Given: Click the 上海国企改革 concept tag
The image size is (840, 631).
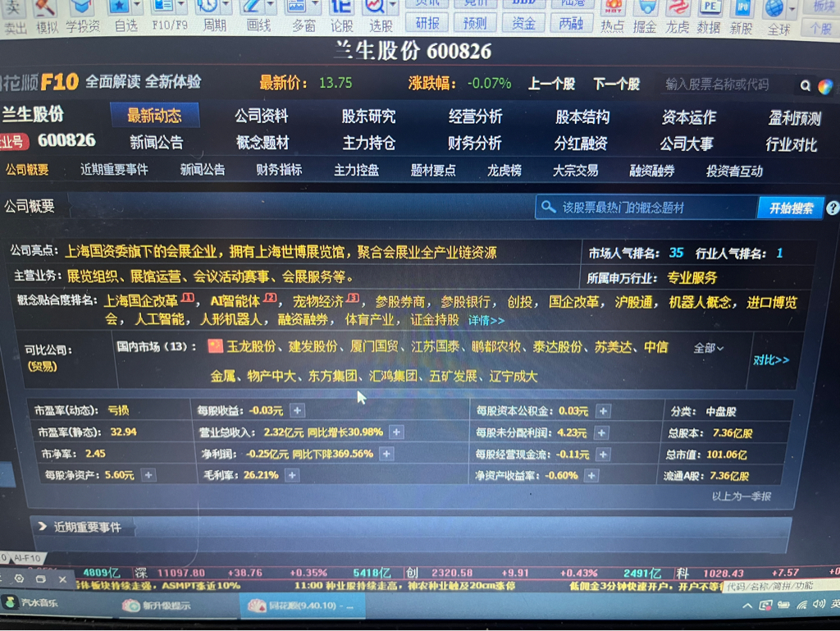Looking at the screenshot, I should pos(140,300).
